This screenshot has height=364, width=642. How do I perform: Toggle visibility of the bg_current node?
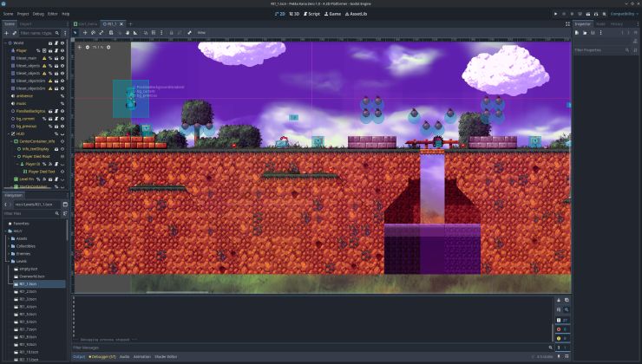click(62, 119)
